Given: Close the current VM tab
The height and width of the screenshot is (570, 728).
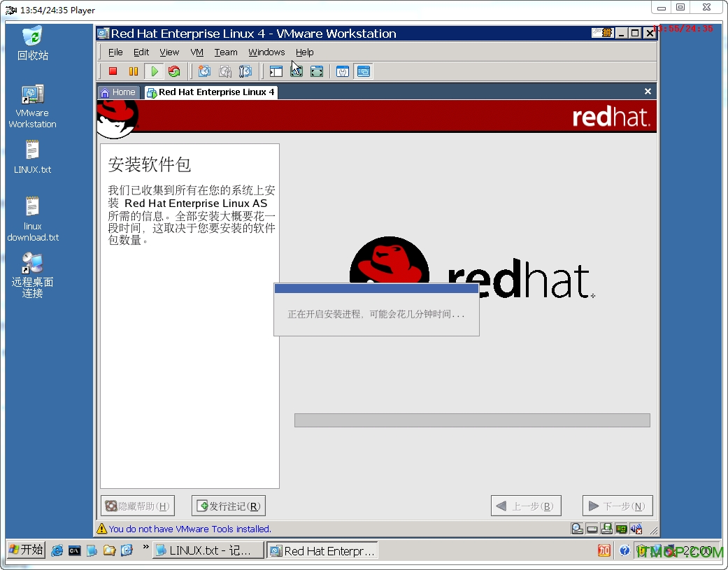Looking at the screenshot, I should (648, 92).
